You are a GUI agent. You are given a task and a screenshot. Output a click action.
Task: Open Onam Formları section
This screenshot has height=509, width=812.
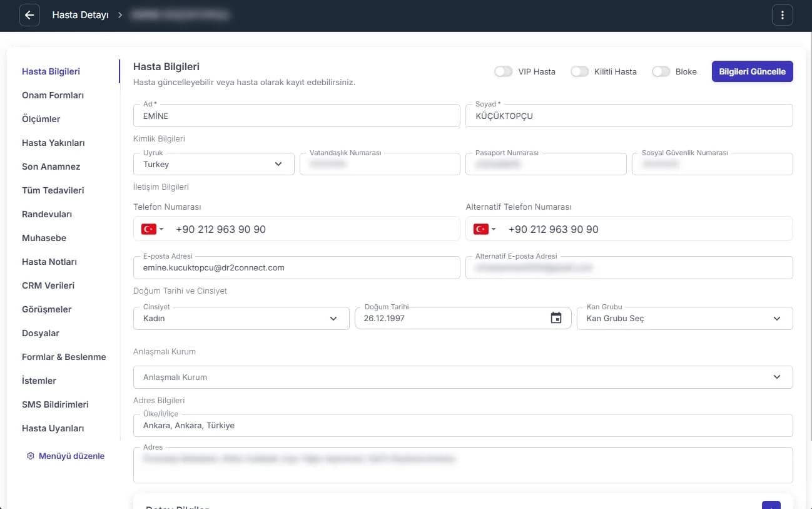(x=53, y=95)
